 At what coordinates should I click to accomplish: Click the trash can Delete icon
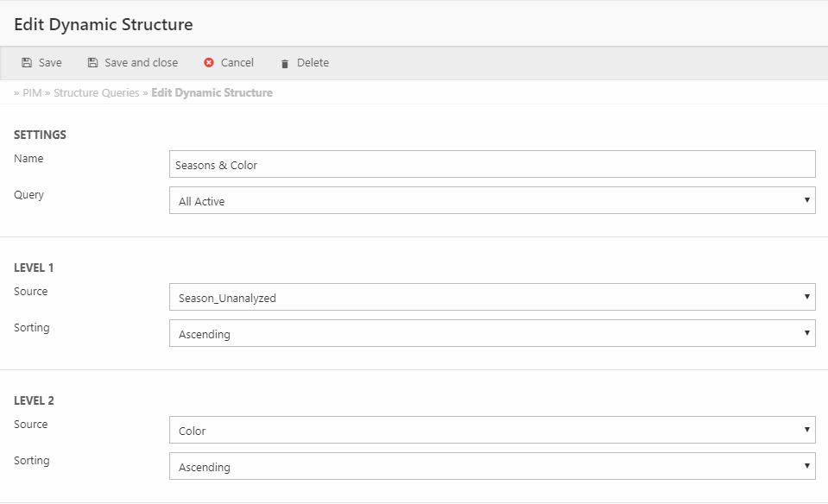(285, 64)
